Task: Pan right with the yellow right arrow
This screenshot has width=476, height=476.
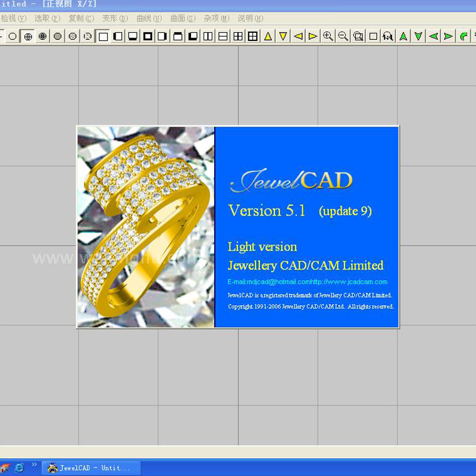Action: tap(313, 36)
